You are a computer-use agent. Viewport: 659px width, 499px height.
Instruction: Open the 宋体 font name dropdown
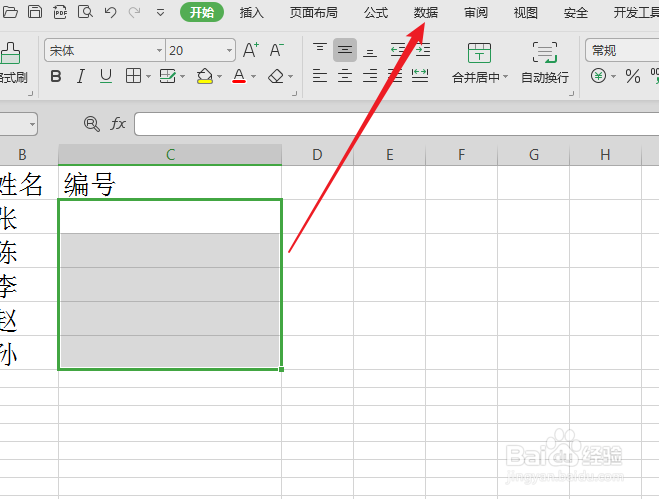(x=159, y=50)
